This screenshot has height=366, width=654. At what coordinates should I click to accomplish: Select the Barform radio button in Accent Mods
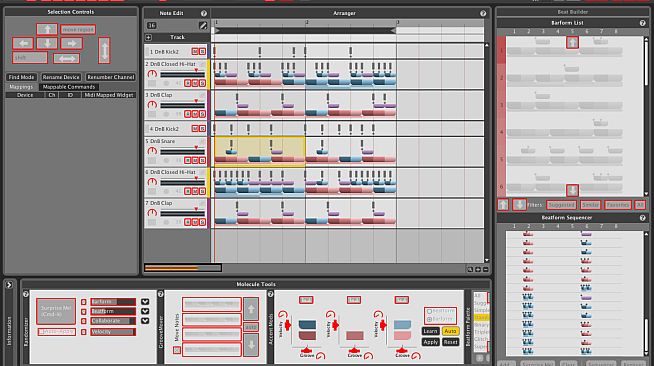click(429, 319)
